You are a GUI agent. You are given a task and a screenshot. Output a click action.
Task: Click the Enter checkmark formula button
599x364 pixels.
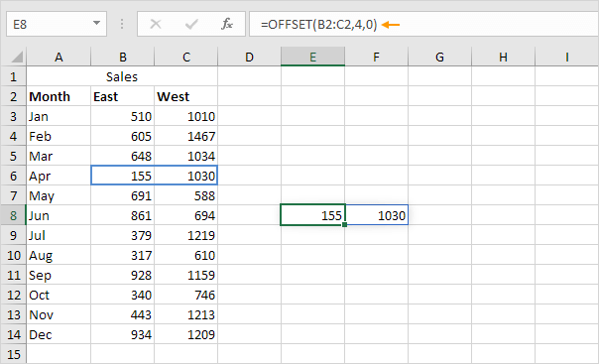point(191,25)
